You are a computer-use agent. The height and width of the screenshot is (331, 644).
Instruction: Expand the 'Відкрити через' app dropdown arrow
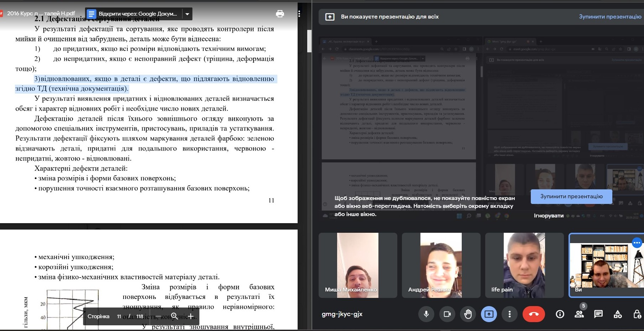[x=187, y=14]
